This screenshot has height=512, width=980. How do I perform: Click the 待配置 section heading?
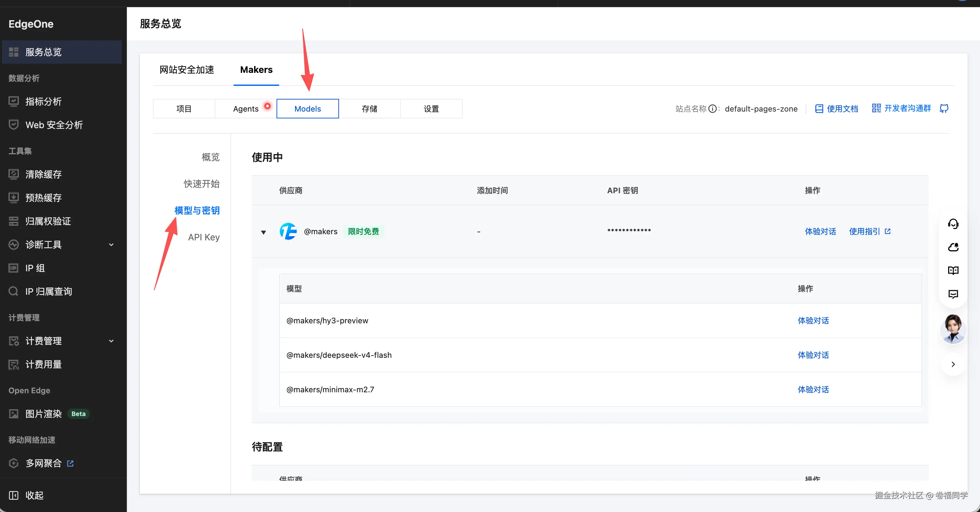coord(267,447)
